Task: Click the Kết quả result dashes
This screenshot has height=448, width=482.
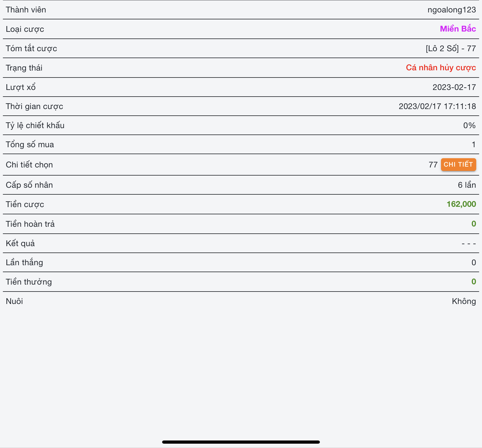Action: [468, 244]
